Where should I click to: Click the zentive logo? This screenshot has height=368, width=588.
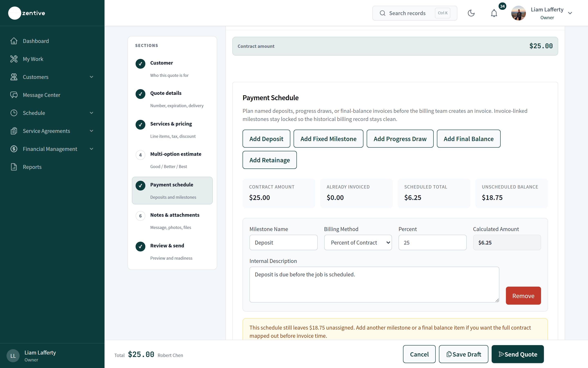[x=27, y=13]
